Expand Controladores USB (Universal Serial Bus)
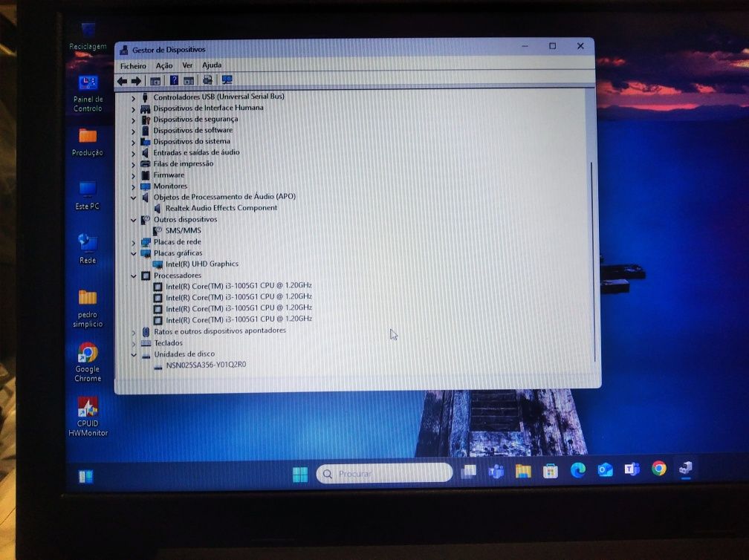The image size is (749, 560). (x=133, y=98)
